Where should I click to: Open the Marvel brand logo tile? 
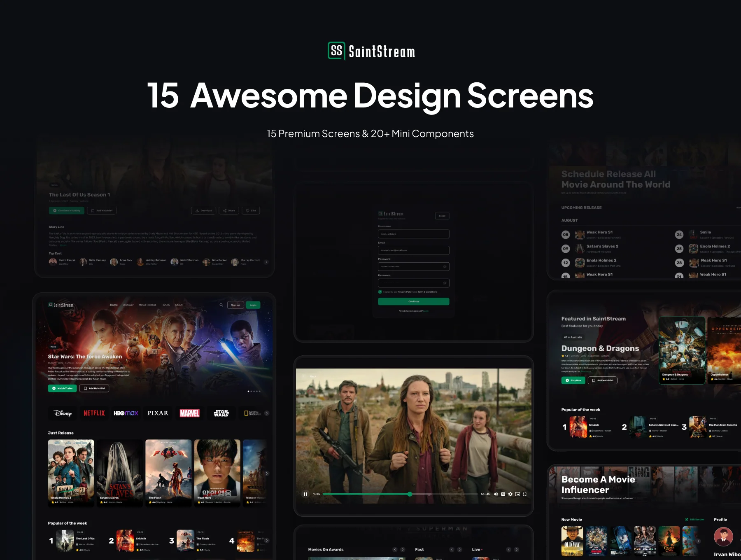(189, 413)
